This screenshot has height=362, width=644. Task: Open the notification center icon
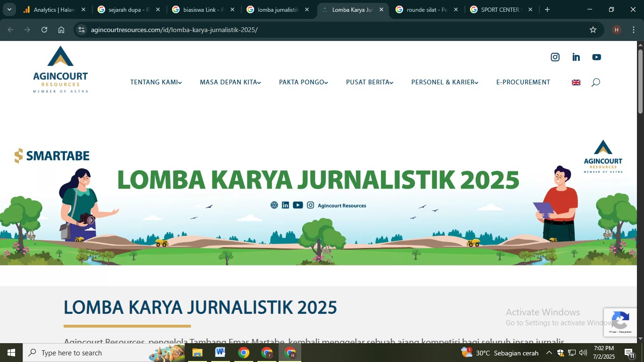629,353
